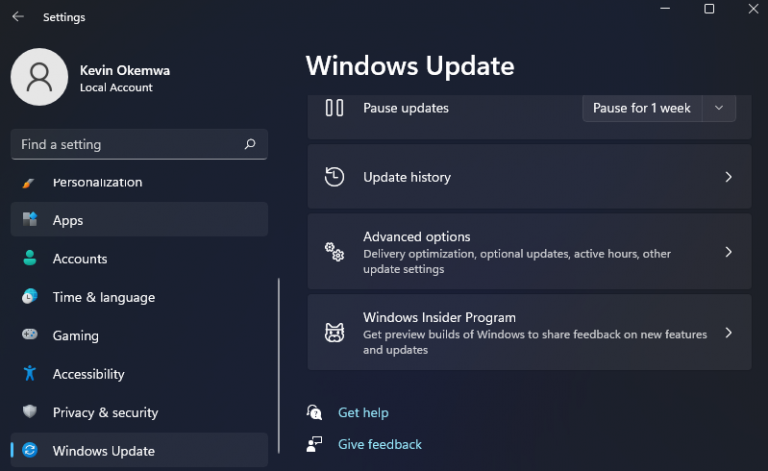This screenshot has height=471, width=768.
Task: Click Kevin Okemwa account name
Action: tap(125, 71)
